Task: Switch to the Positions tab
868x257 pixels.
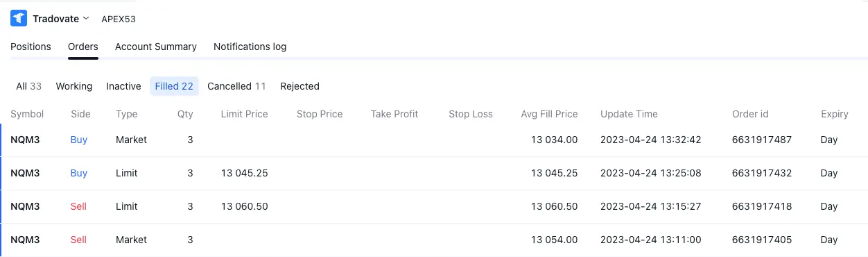Action: (31, 47)
